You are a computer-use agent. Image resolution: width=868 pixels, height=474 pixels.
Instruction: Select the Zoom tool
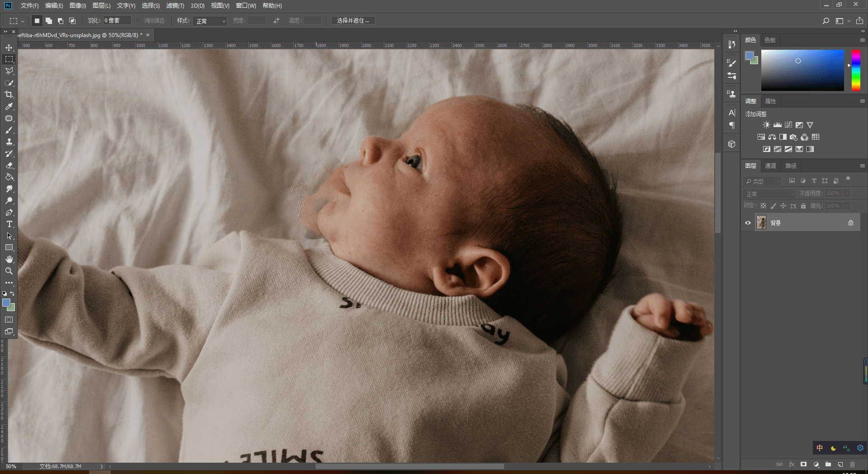(x=9, y=271)
